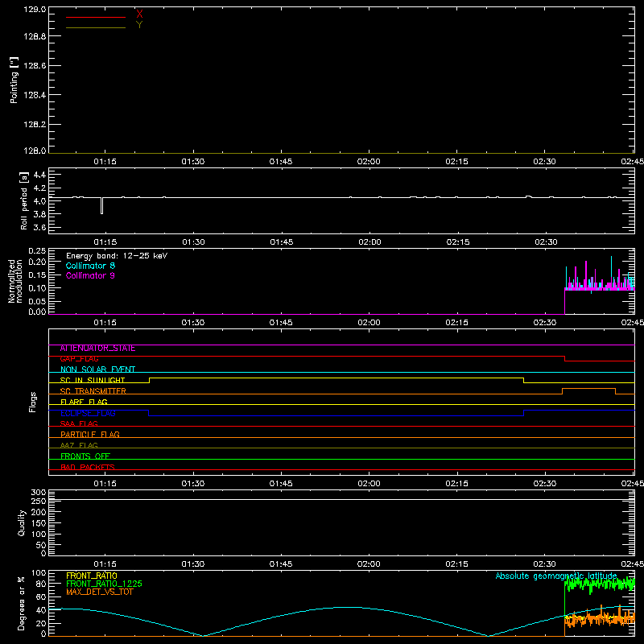Click the ATTENUATOR_STATE flag label
Image resolution: width=644 pixels, height=644 pixels.
pyautogui.click(x=97, y=349)
